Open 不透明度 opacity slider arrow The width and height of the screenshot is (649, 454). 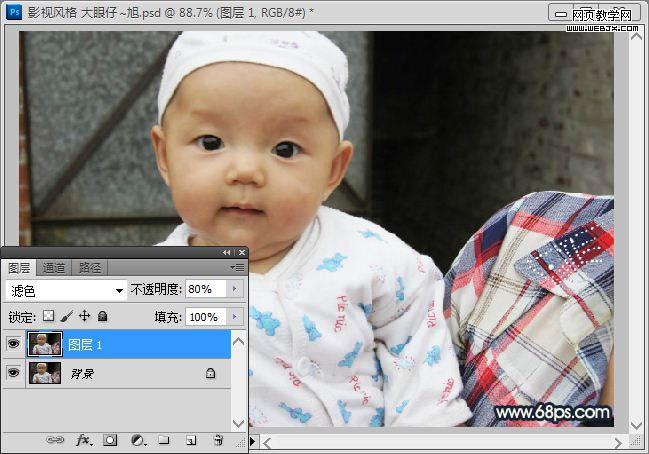[x=235, y=289]
